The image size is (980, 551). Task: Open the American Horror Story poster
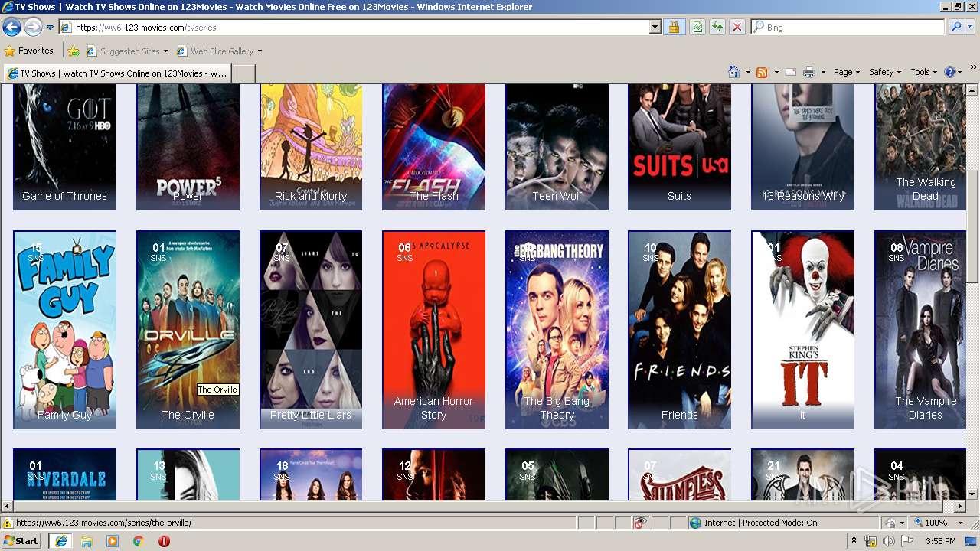point(434,330)
